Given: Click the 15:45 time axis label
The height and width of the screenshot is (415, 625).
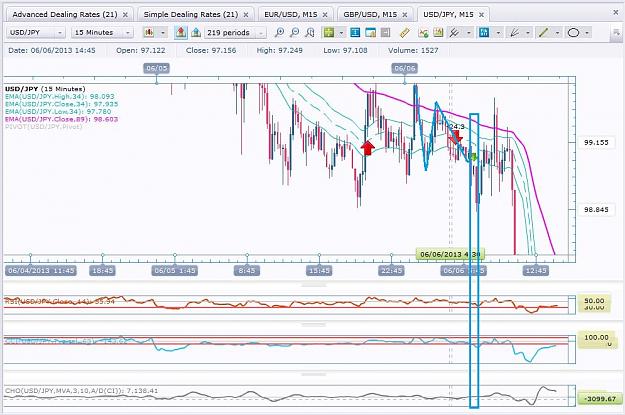Looking at the screenshot, I should (319, 271).
